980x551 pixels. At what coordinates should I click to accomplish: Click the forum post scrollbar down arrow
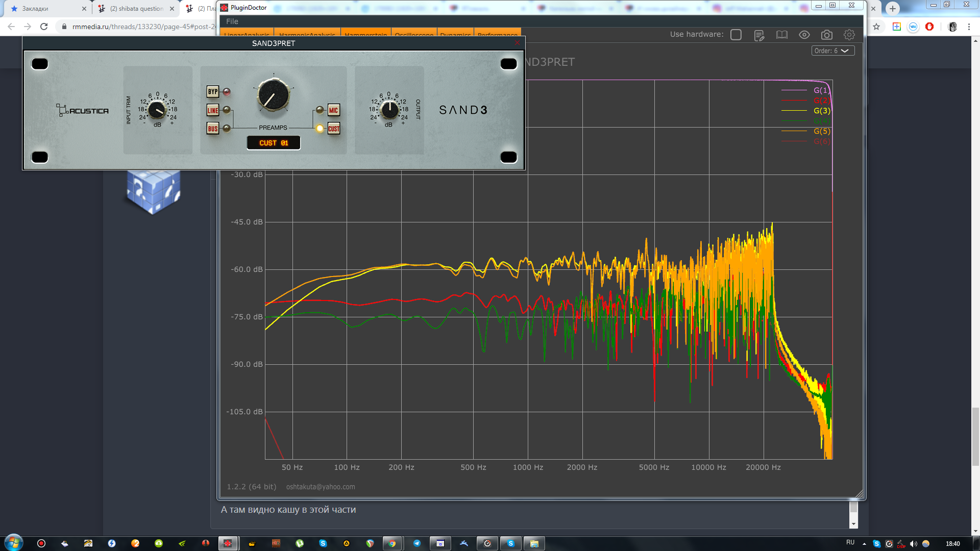(853, 524)
